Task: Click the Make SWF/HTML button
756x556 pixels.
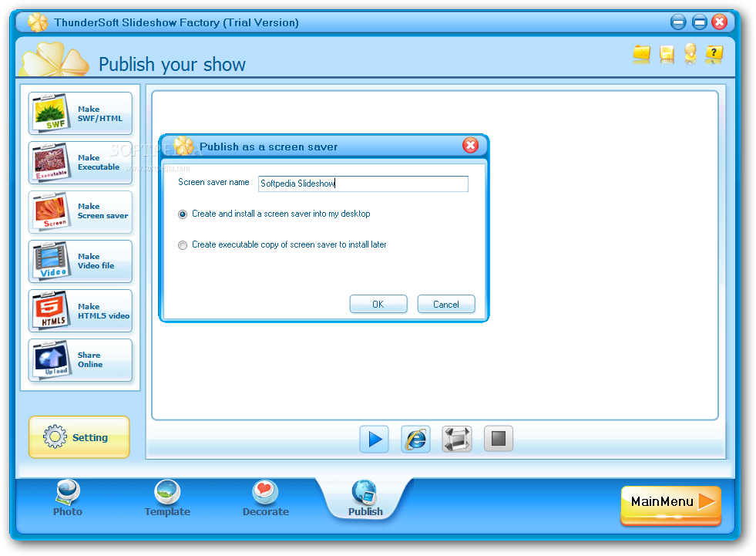Action: 80,113
